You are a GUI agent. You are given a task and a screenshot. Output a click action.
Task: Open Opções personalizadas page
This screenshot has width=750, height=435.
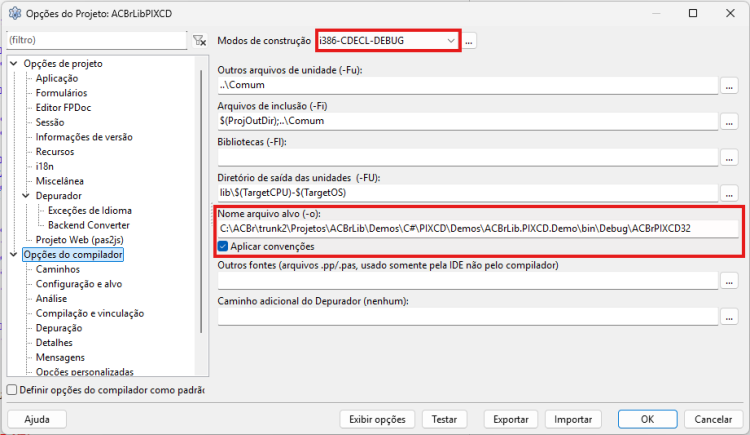(x=85, y=371)
